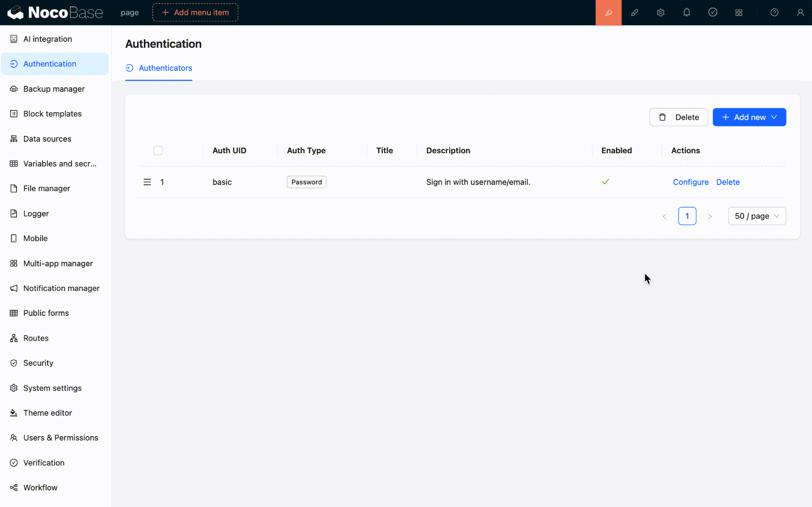Open the 50 / page size selector
The height and width of the screenshot is (507, 812).
point(757,216)
